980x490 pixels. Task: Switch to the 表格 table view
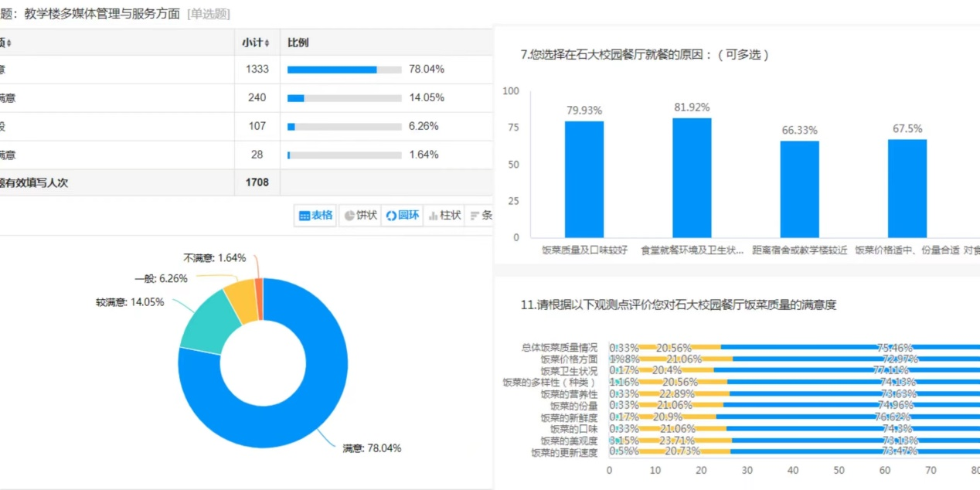316,216
